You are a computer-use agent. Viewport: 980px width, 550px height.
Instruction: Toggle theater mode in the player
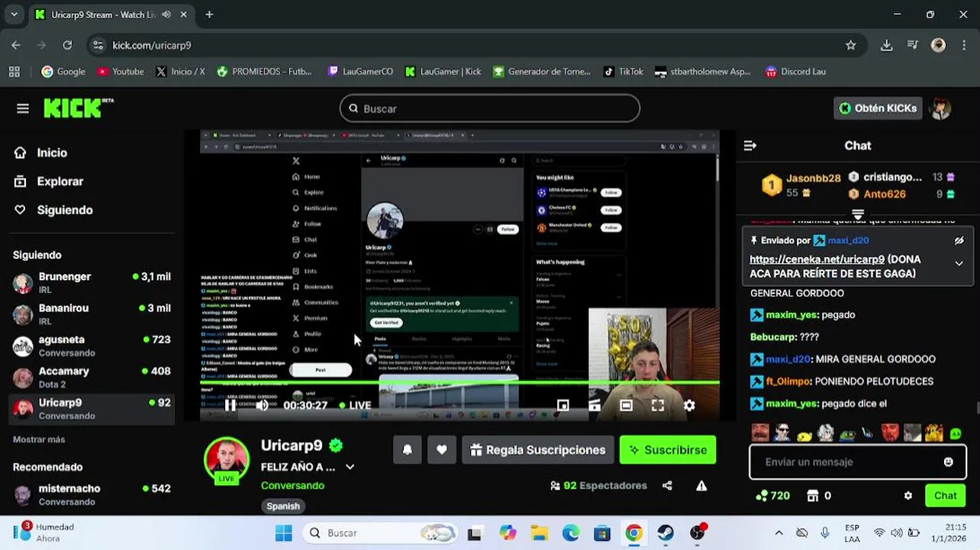coord(626,406)
